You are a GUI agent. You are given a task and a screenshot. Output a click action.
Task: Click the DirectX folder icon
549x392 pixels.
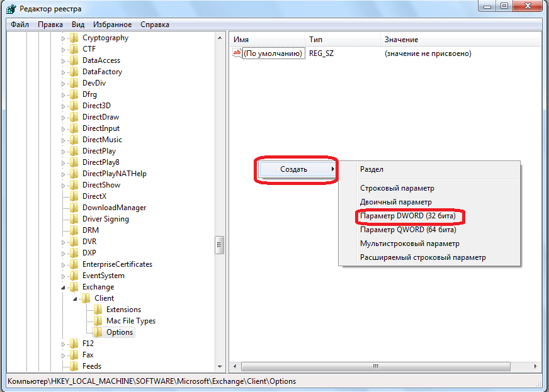(x=74, y=196)
